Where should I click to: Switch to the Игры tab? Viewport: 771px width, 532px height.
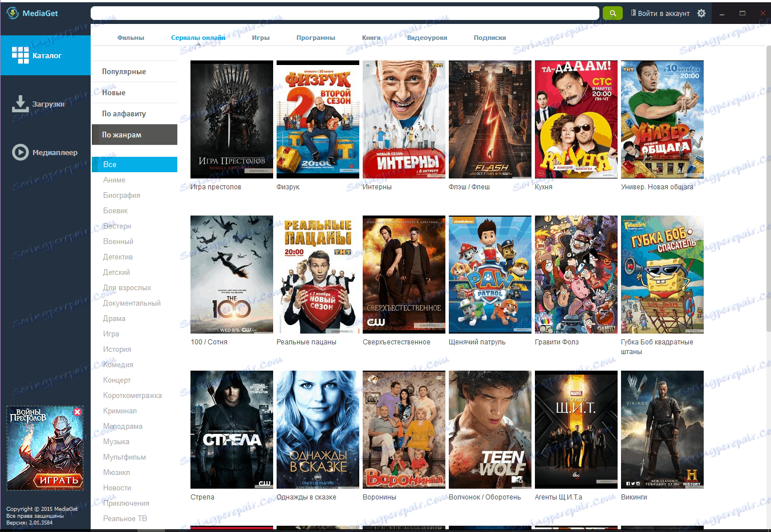[261, 38]
